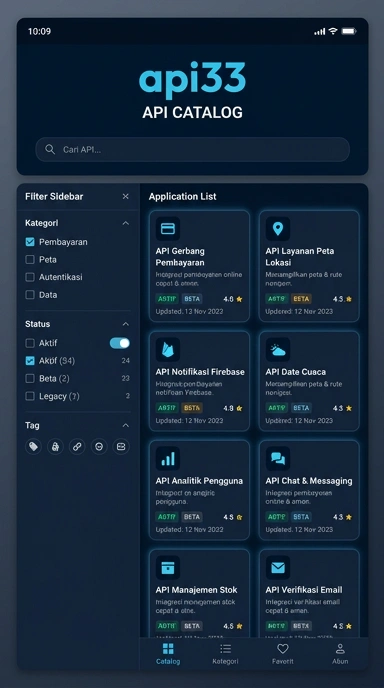Focus the Cari API search field
Image resolution: width=384 pixels, height=688 pixels.
192,150
